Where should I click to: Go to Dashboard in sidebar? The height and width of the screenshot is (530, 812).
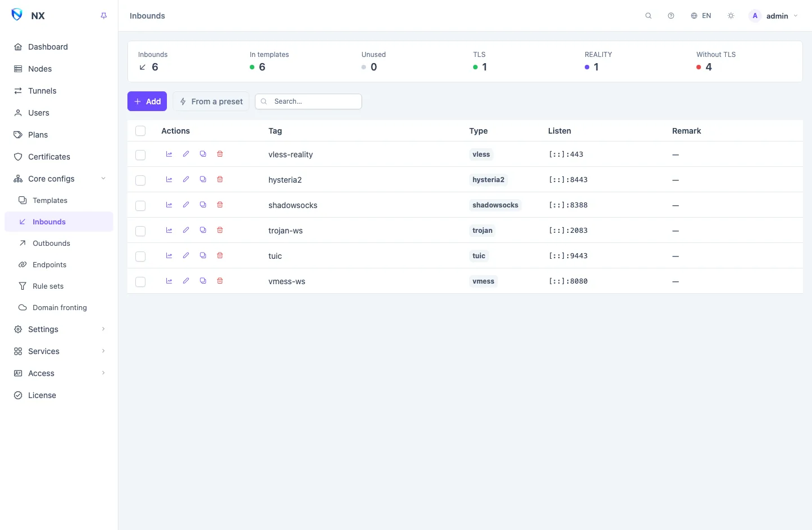[59, 47]
